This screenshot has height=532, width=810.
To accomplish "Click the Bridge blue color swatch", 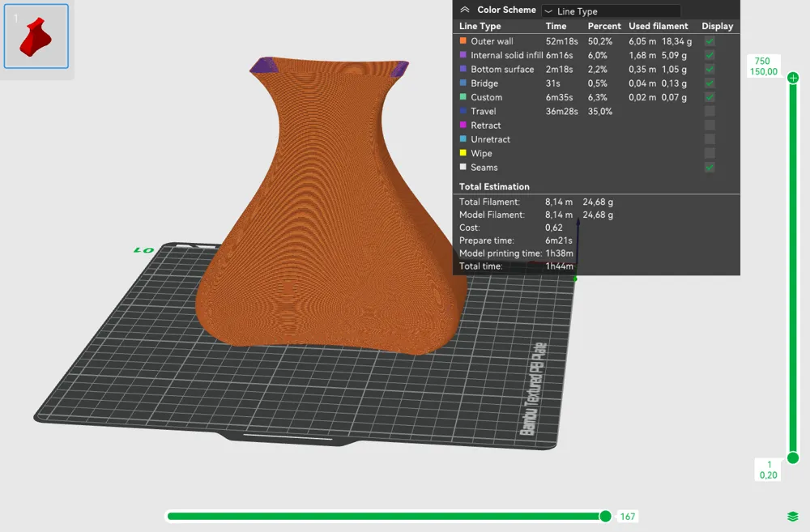I will pyautogui.click(x=463, y=83).
